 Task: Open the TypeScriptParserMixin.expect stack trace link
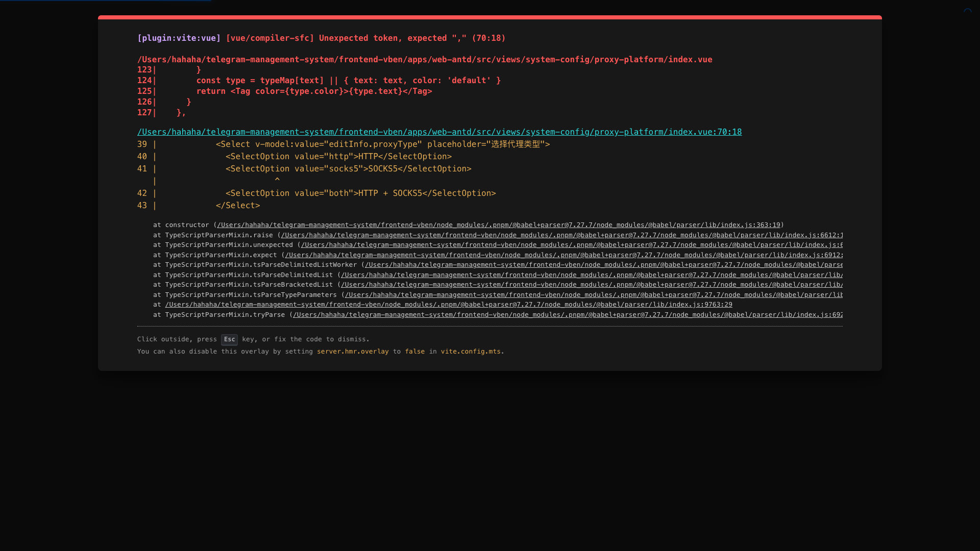pyautogui.click(x=563, y=255)
